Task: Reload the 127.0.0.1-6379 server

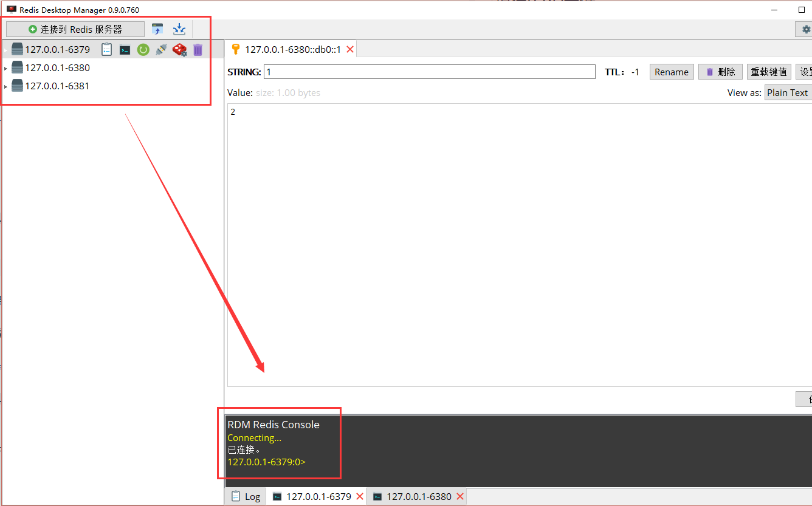Action: click(143, 50)
